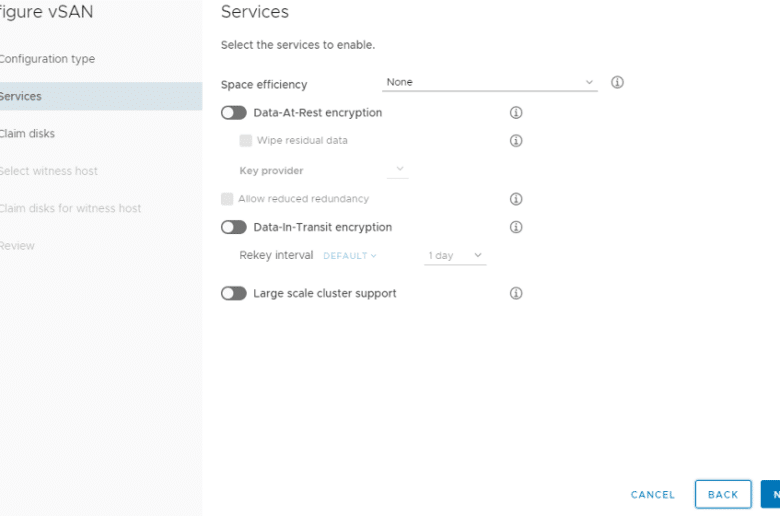Click the Key provider label
Screen dimensions: 780x516
pyautogui.click(x=271, y=171)
